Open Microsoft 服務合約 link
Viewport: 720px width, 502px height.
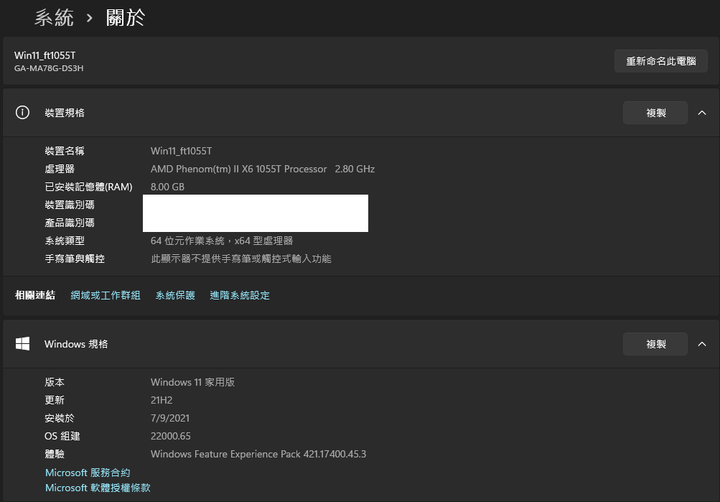pyautogui.click(x=88, y=473)
